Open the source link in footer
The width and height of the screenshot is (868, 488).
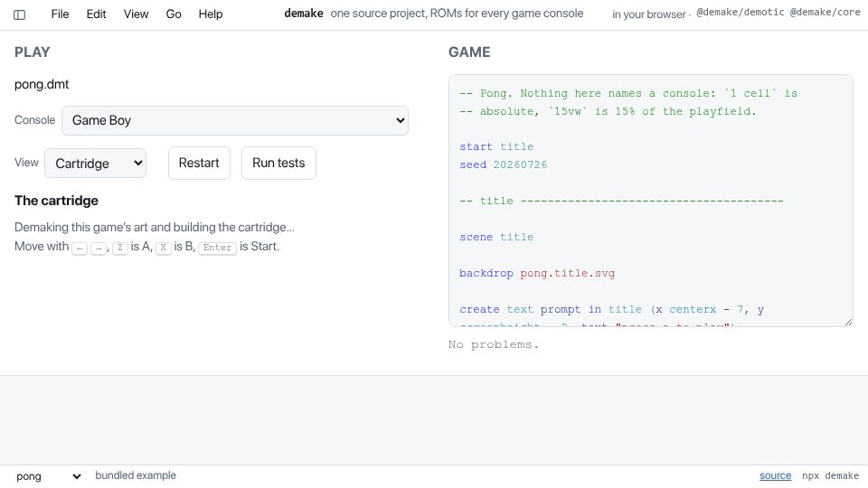coord(775,476)
